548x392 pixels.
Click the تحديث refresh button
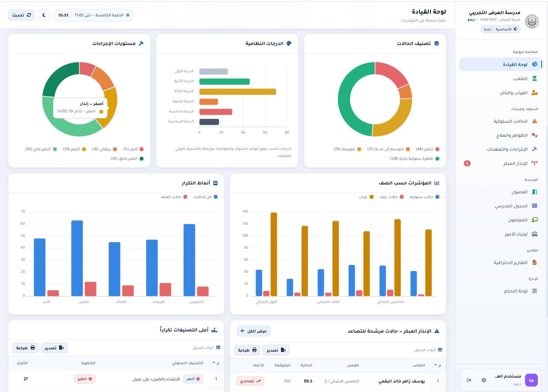click(x=21, y=15)
